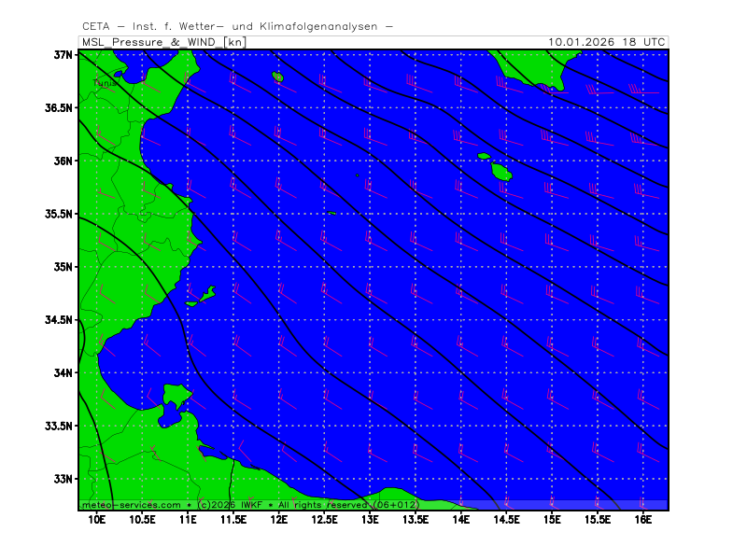The image size is (747, 560).
Task: Click the MSL_Pressure_&_WIND [kn] title label
Action: [164, 42]
